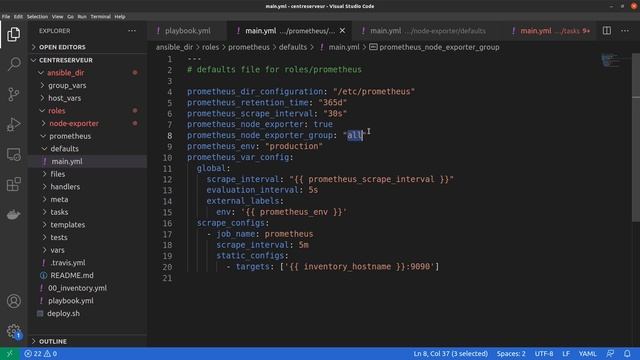Expand the tasks folder
This screenshot has width=640, height=360.
click(59, 212)
